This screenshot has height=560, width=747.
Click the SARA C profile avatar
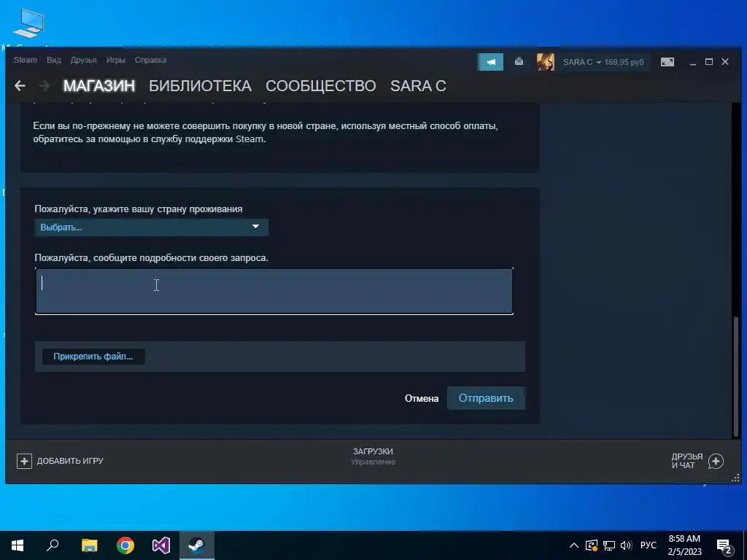(x=546, y=62)
